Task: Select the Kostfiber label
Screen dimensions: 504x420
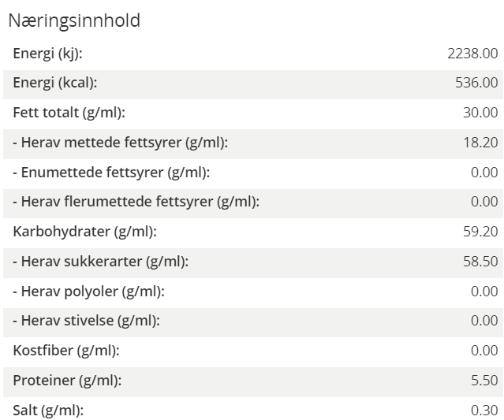Action: (x=66, y=351)
